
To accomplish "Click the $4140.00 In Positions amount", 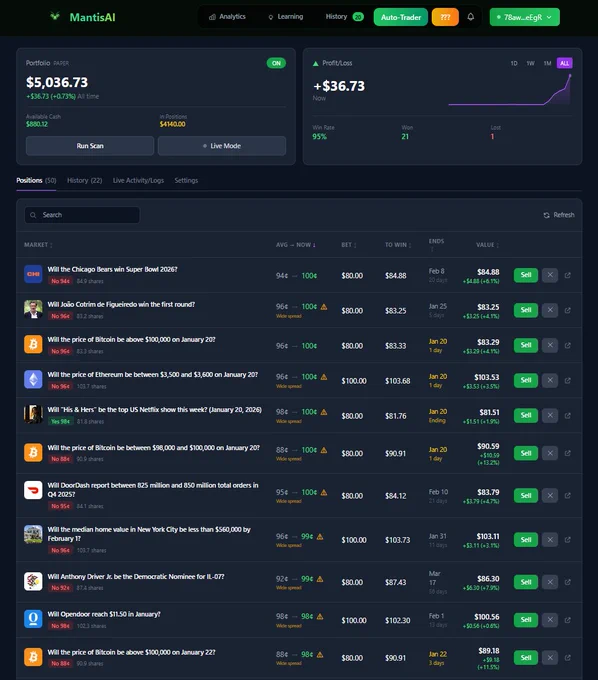I will click(172, 124).
